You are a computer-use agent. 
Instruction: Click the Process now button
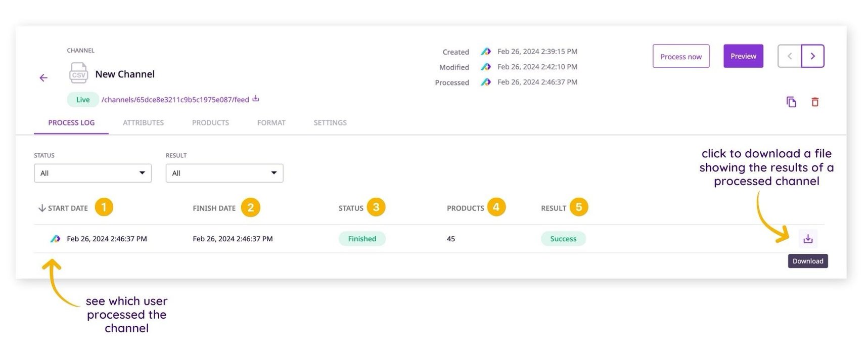pyautogui.click(x=680, y=56)
